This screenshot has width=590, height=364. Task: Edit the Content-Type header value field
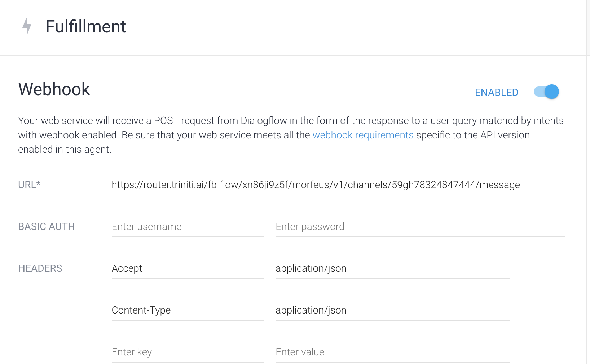(x=392, y=310)
